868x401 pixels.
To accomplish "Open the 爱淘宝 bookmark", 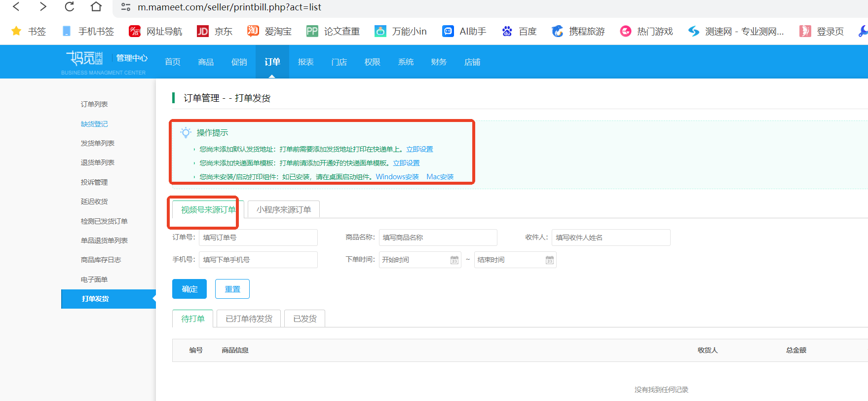I will click(269, 32).
